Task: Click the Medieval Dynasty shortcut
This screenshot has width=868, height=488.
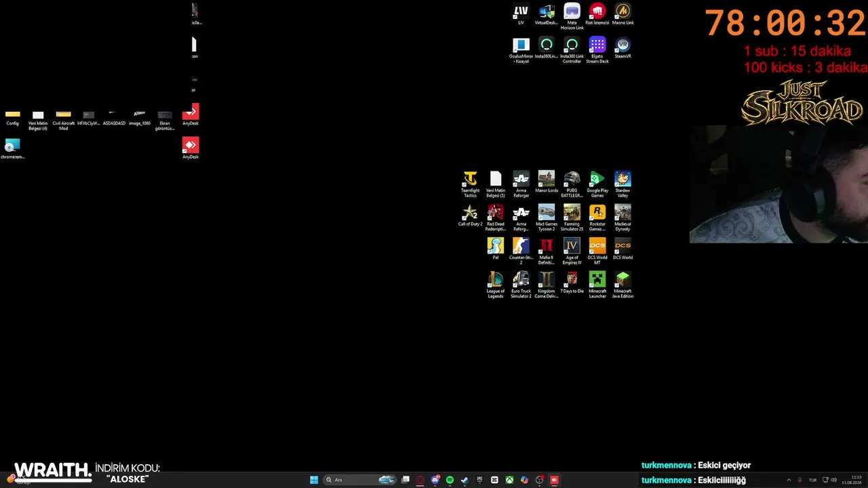Action: click(x=623, y=218)
